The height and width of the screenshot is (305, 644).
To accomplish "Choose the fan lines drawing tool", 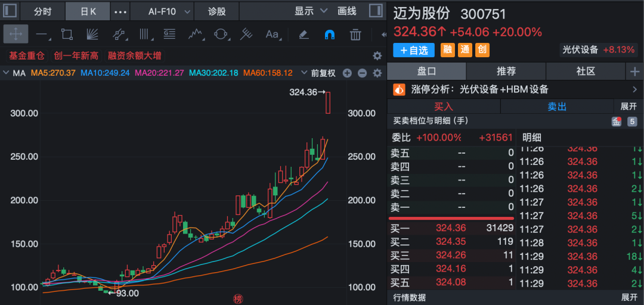I will [x=92, y=34].
